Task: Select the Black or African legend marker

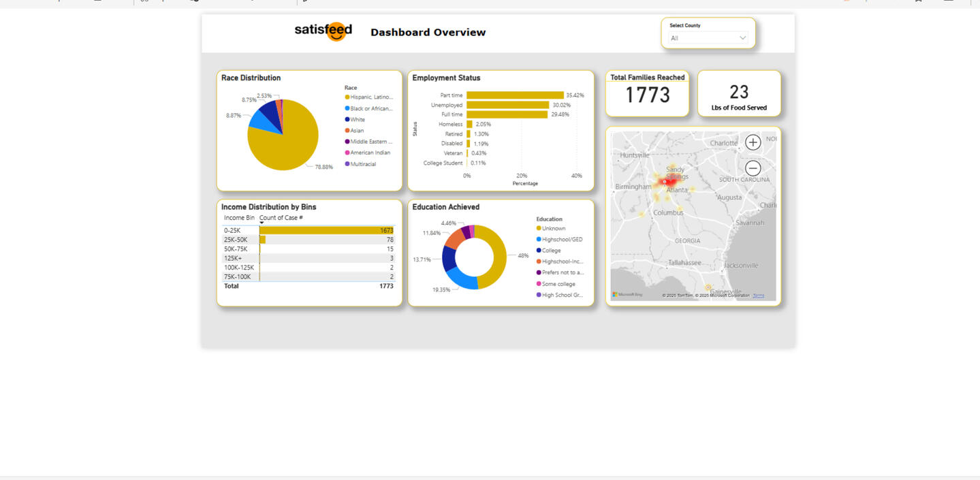Action: pyautogui.click(x=347, y=108)
